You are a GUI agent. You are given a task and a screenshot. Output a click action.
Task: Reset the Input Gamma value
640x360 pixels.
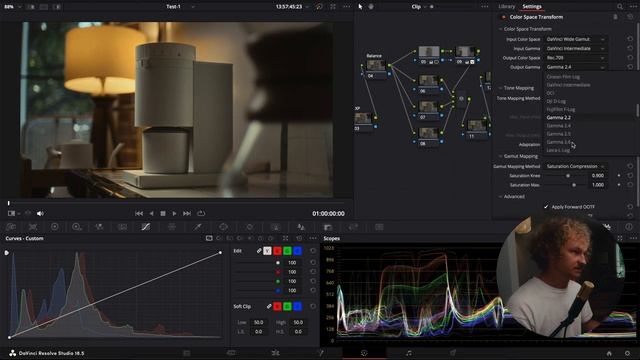coord(630,49)
